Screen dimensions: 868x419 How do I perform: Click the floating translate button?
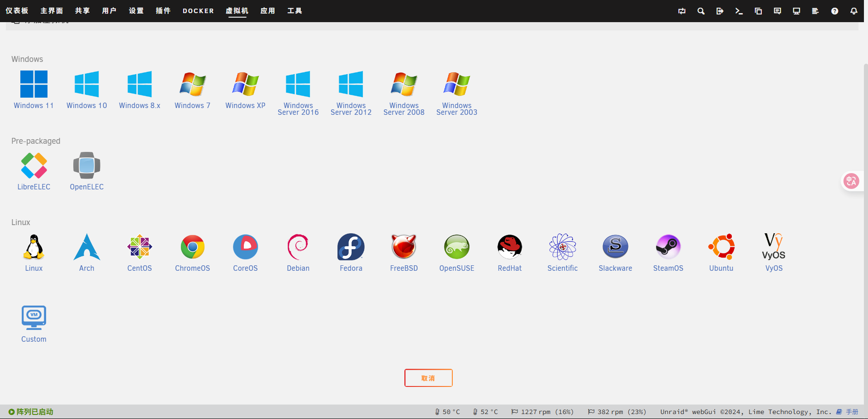[x=852, y=181]
